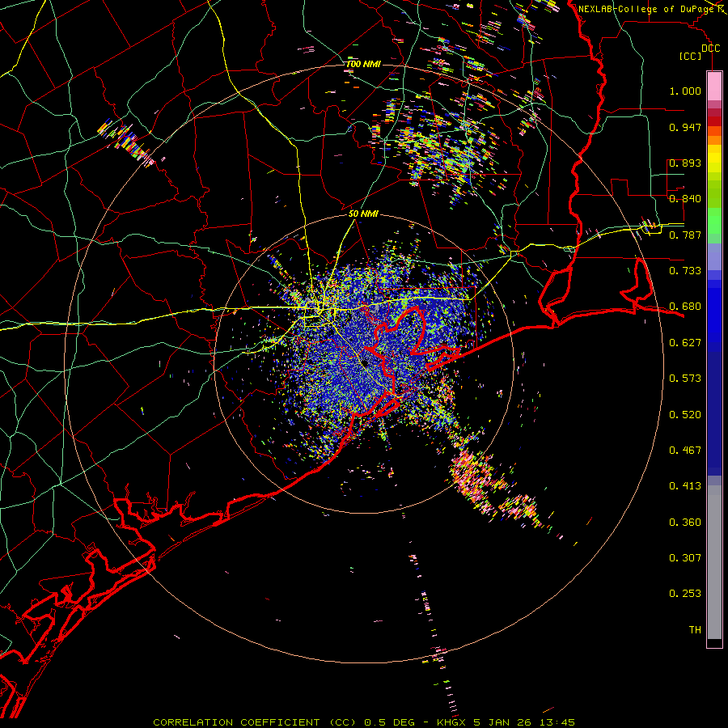Select the 0.787 color scale value
The width and height of the screenshot is (728, 728).
685,235
